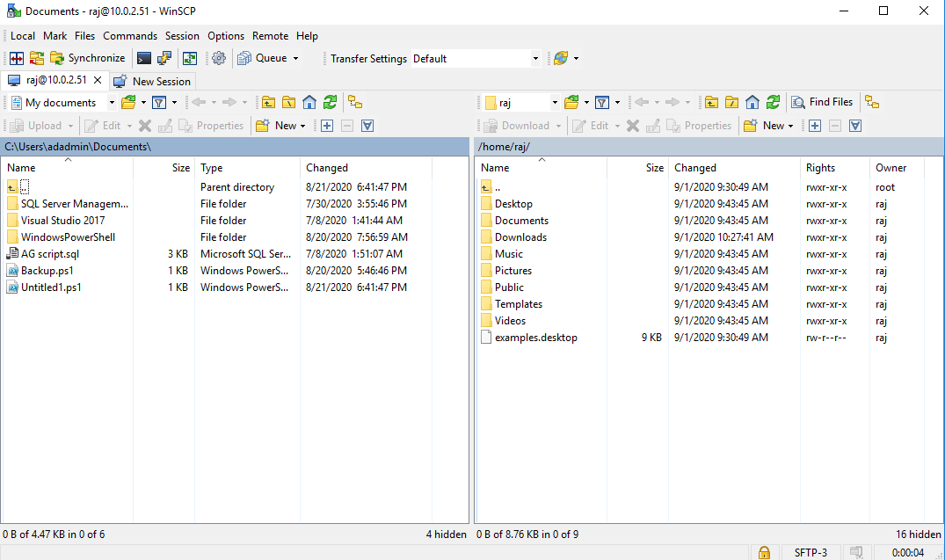Image resolution: width=945 pixels, height=560 pixels.
Task: Select the WindowsPowerShell folder
Action: [68, 237]
